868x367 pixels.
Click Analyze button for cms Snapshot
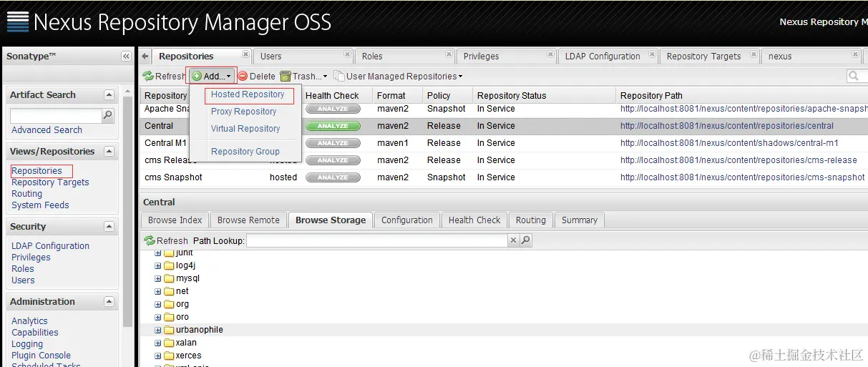[333, 177]
